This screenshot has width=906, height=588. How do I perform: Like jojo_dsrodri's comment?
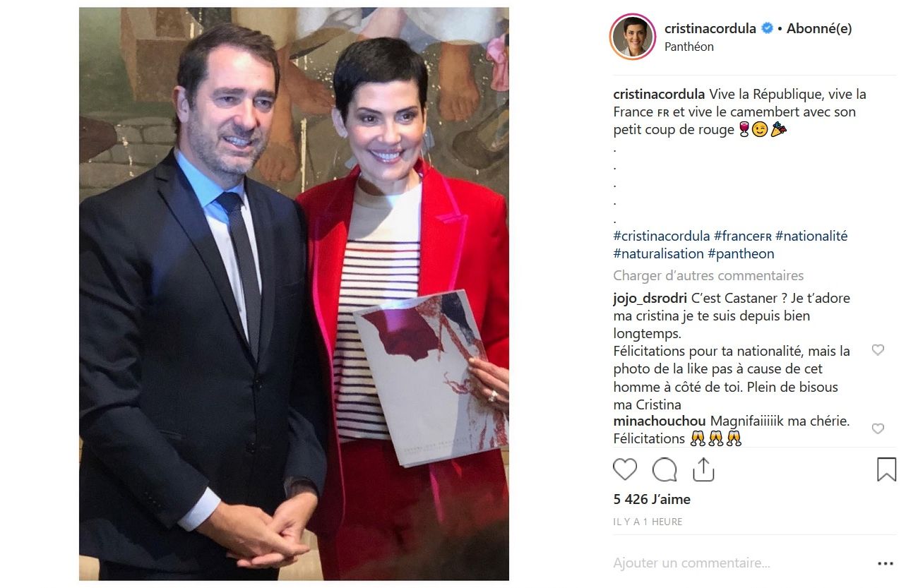878,350
